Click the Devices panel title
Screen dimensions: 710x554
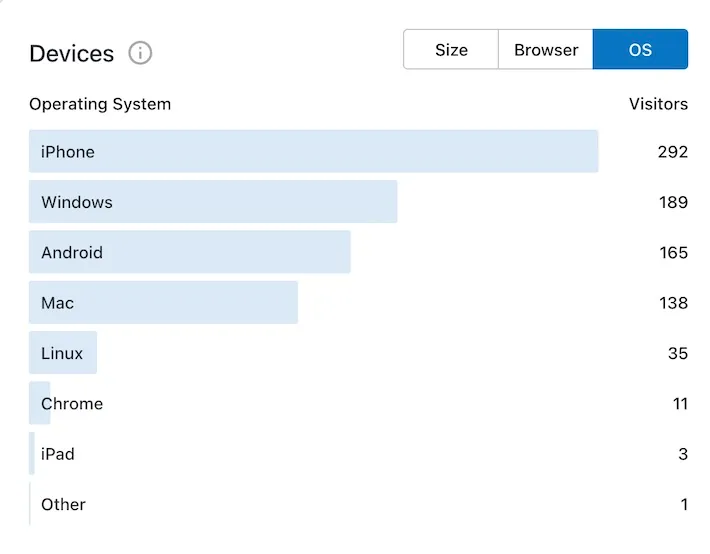pyautogui.click(x=72, y=53)
